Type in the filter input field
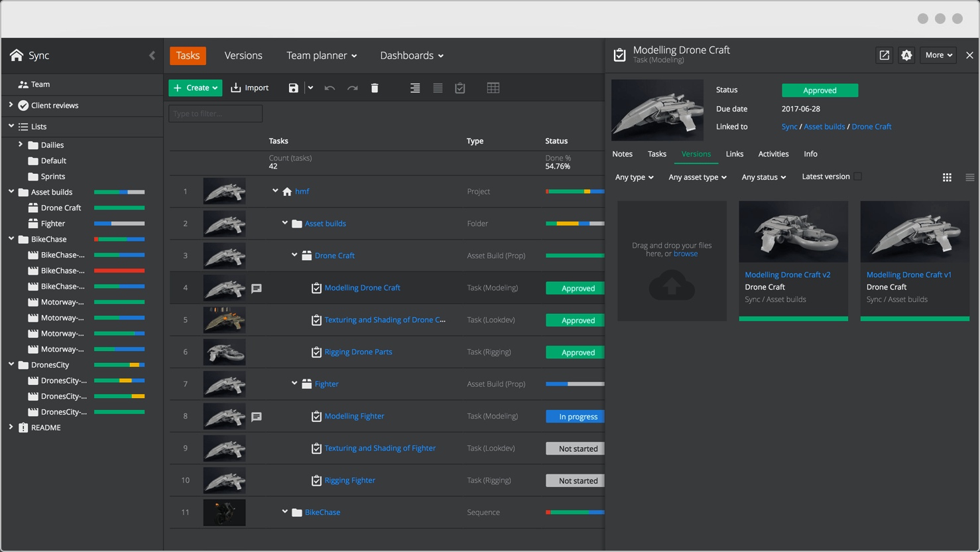Viewport: 980px width, 552px height. [x=215, y=113]
